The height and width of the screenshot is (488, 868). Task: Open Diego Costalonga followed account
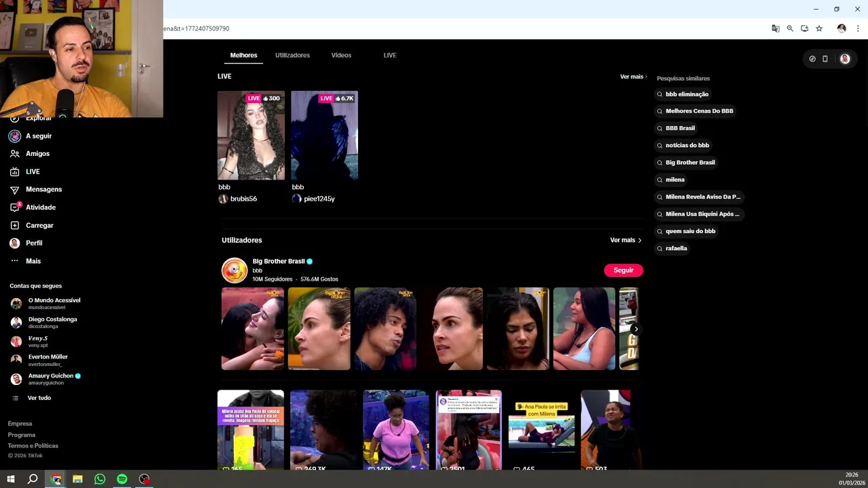point(44,322)
